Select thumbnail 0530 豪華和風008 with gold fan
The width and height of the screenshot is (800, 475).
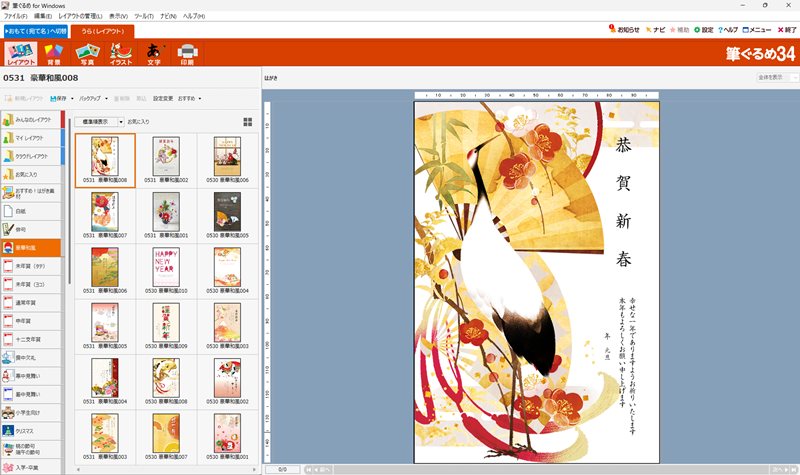166,382
